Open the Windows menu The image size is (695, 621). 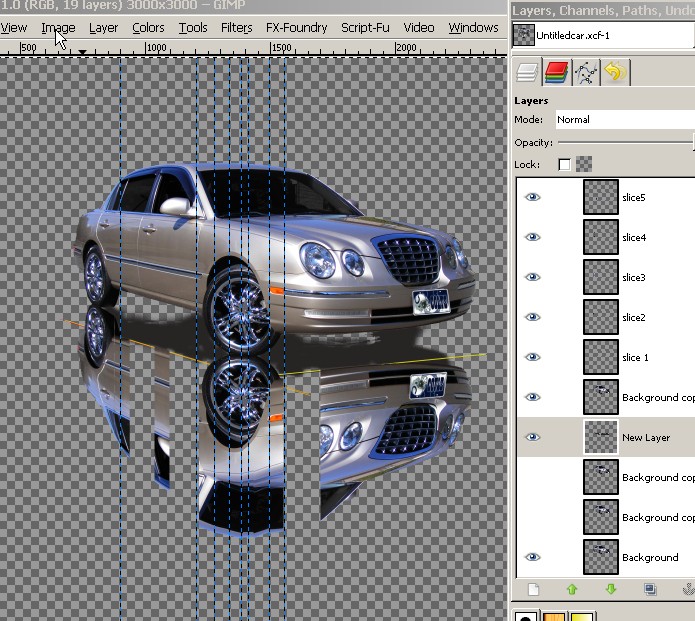coord(473,28)
